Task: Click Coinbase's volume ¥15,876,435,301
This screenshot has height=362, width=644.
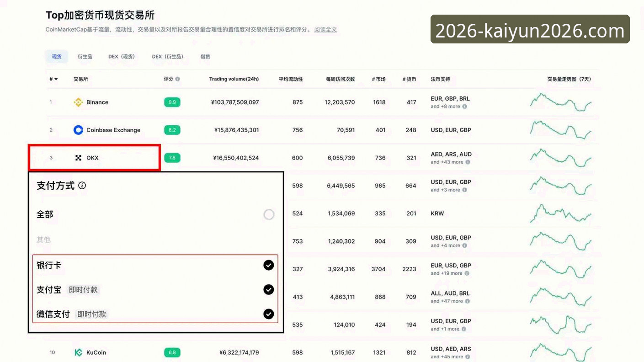Action: 236,130
